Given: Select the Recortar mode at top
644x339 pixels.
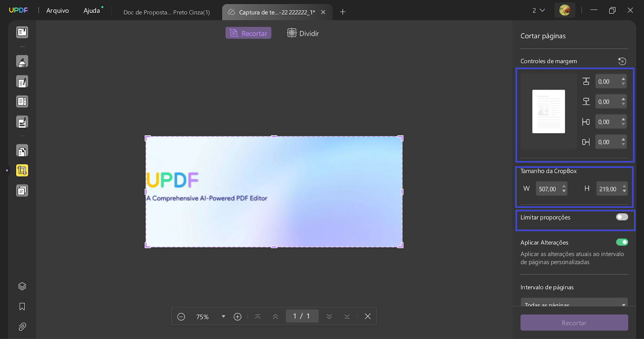Looking at the screenshot, I should click(x=248, y=33).
